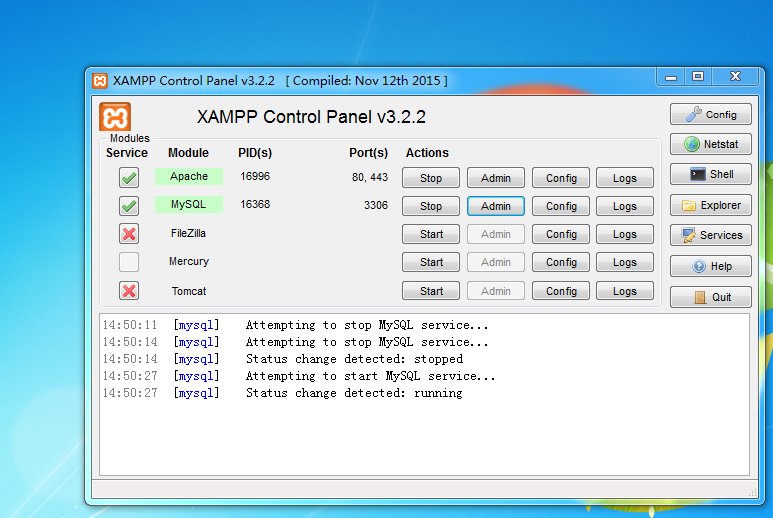View MySQL Logs

[x=625, y=206]
